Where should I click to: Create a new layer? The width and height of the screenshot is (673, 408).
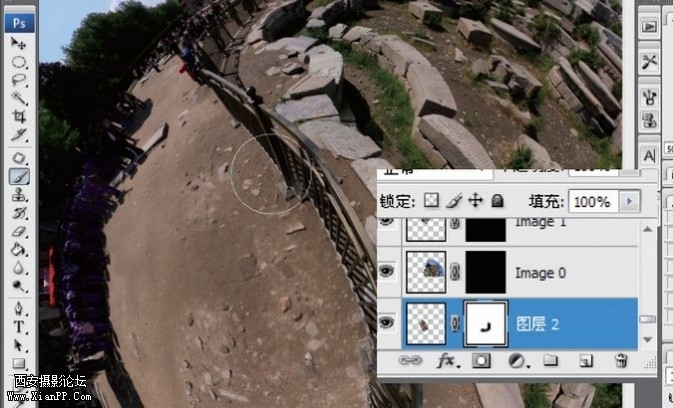585,361
